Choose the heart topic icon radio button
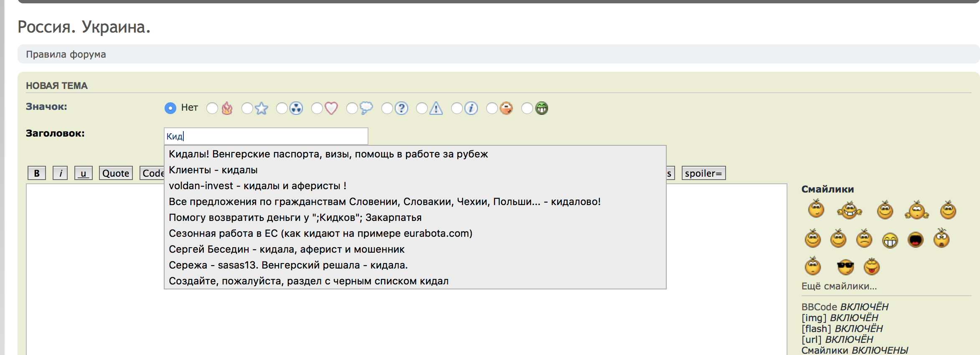 (x=317, y=108)
